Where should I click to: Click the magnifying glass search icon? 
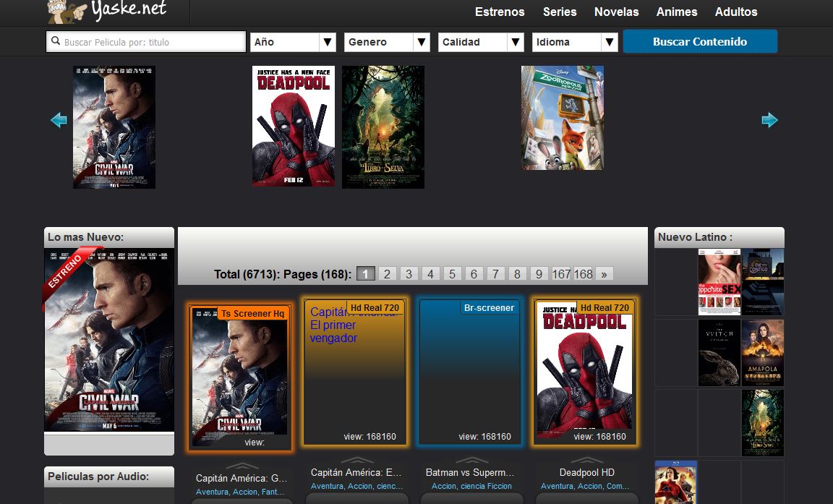[x=56, y=41]
